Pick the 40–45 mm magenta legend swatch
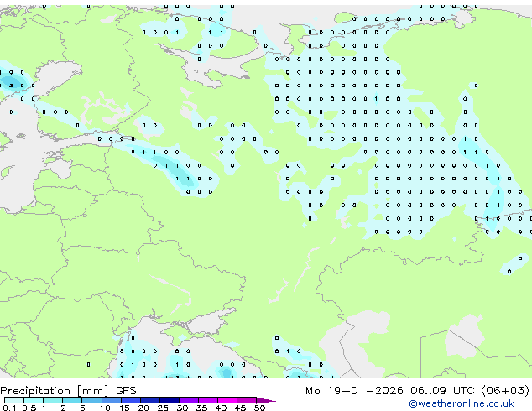532x411 pixels. [227, 400]
